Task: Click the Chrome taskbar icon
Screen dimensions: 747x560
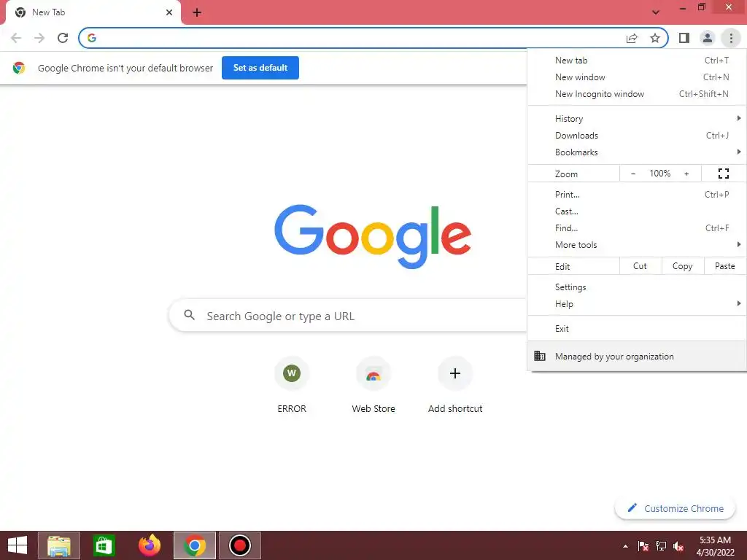Action: [194, 545]
